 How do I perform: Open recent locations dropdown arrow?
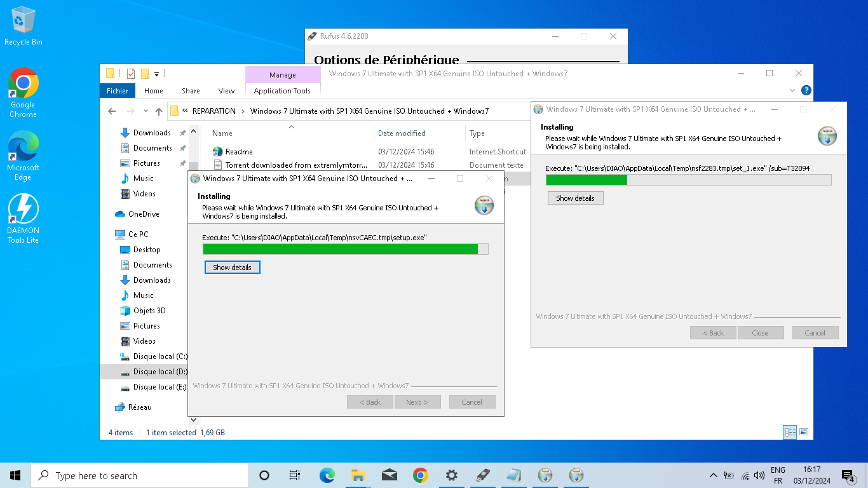pyautogui.click(x=144, y=111)
